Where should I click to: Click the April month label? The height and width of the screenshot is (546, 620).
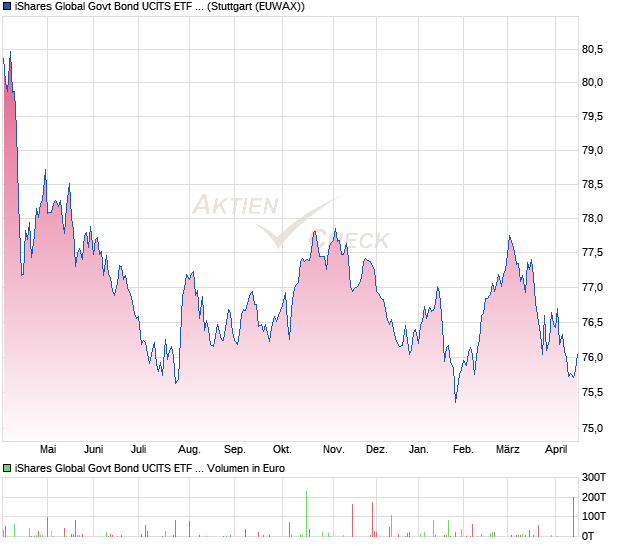(556, 450)
